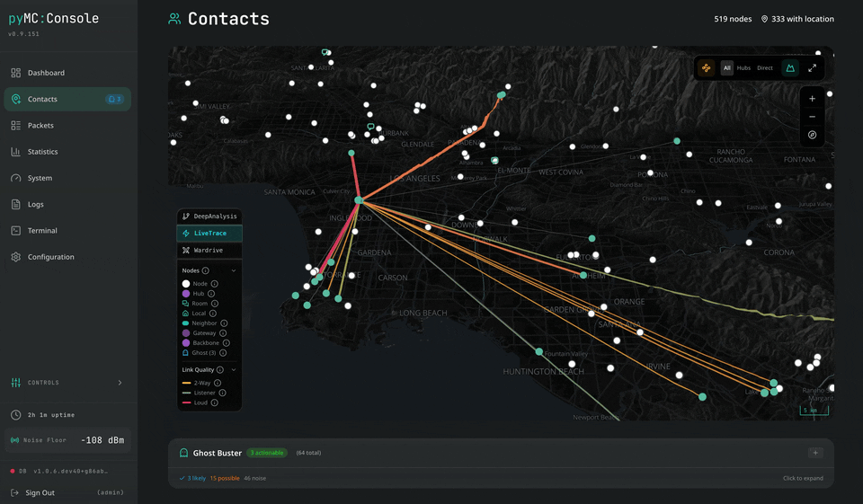Click the orange 2-Way link color swatch
The width and height of the screenshot is (863, 504).
point(186,383)
